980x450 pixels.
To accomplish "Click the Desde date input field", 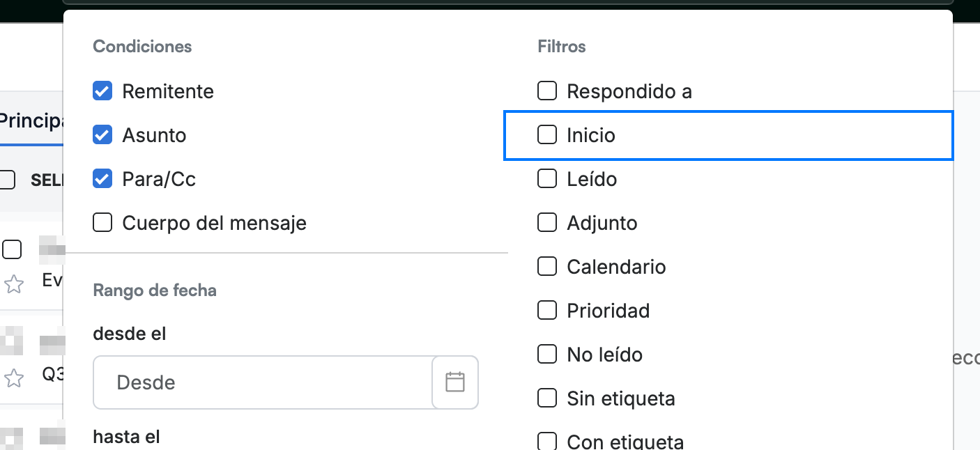I will [263, 382].
